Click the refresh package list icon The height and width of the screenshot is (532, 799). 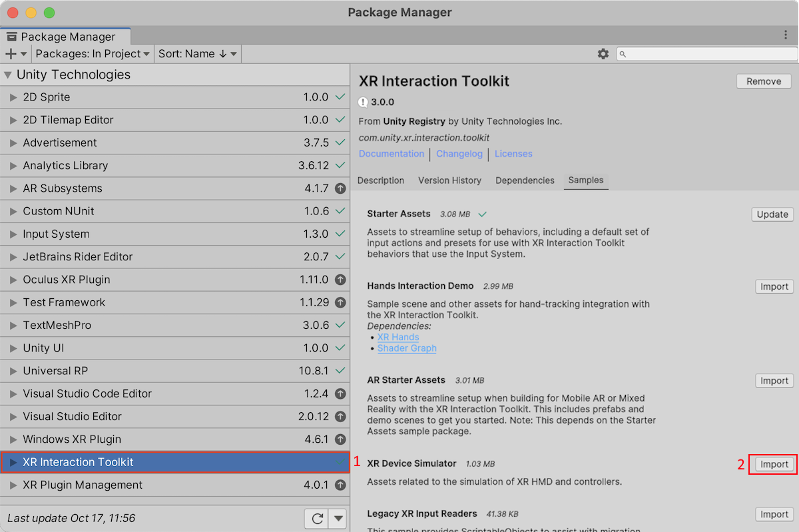pyautogui.click(x=317, y=518)
